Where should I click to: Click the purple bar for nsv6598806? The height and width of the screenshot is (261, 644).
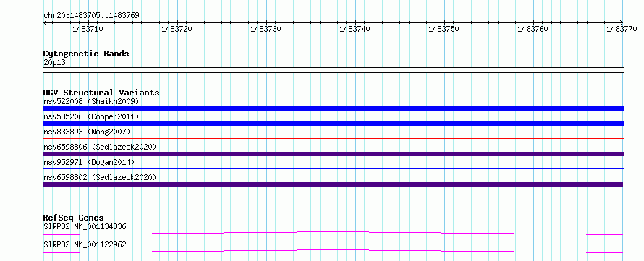point(333,154)
